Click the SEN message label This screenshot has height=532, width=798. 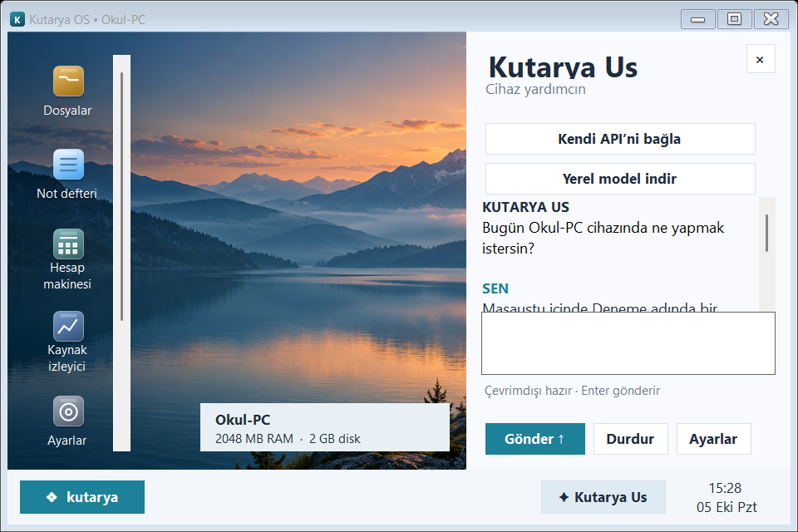495,288
